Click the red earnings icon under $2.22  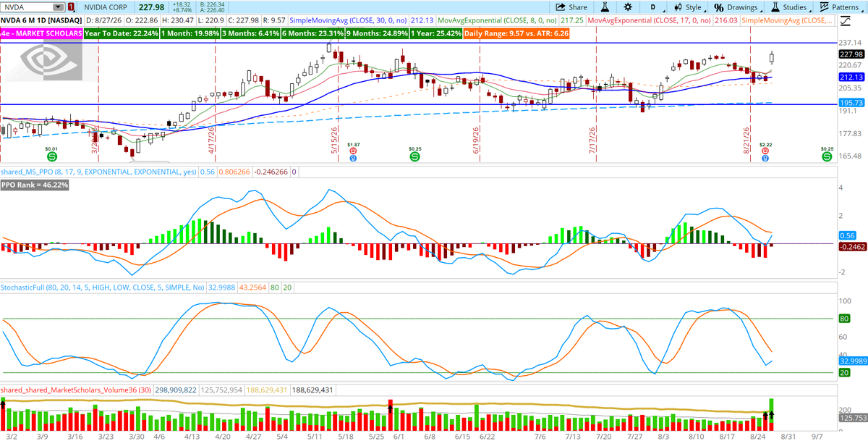[x=766, y=151]
